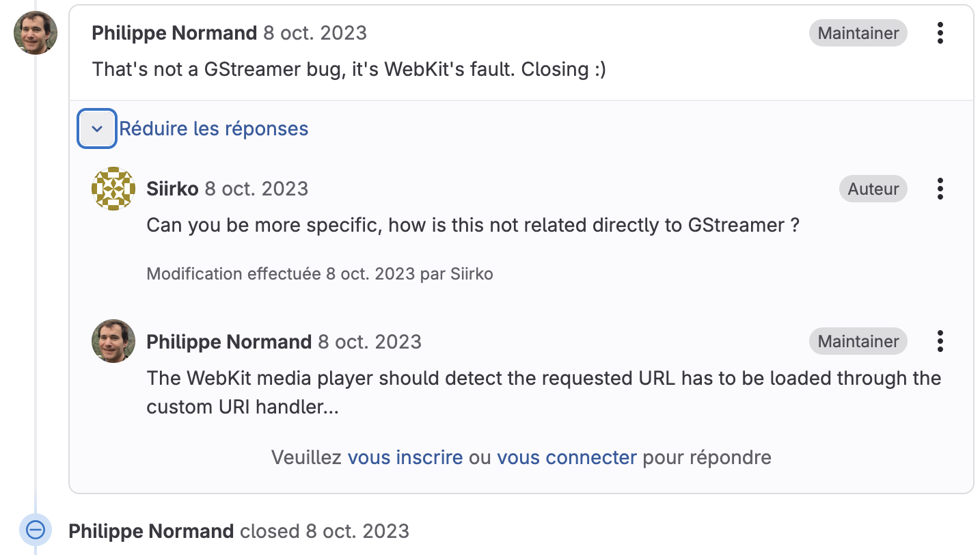Click the 'vous inscrire' sign-up link
This screenshot has width=980, height=555.
click(405, 457)
